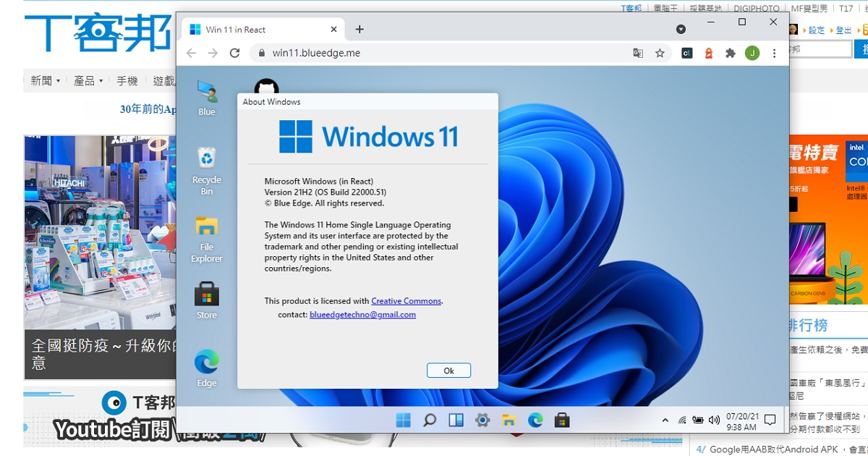
Task: Click the Lighthouse extension icon
Action: [x=709, y=53]
